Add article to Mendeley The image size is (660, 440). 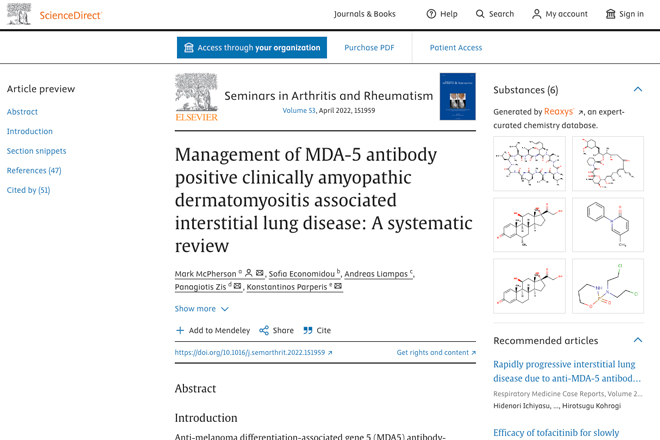[213, 330]
